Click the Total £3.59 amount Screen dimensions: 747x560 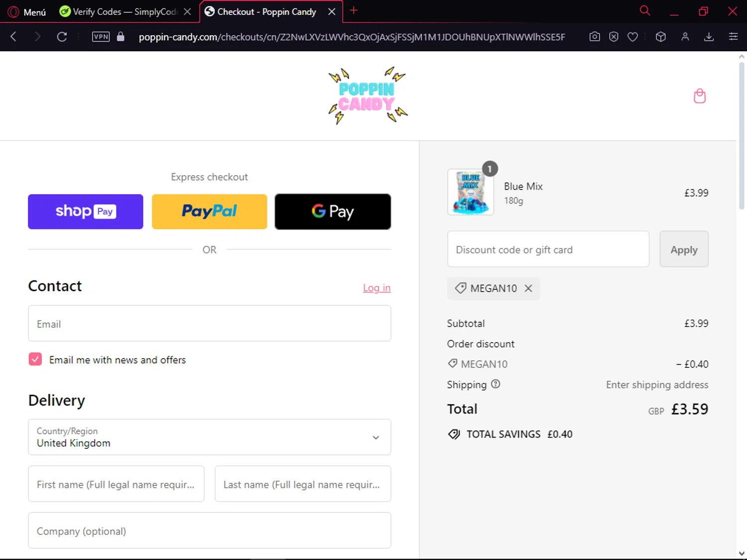(690, 409)
